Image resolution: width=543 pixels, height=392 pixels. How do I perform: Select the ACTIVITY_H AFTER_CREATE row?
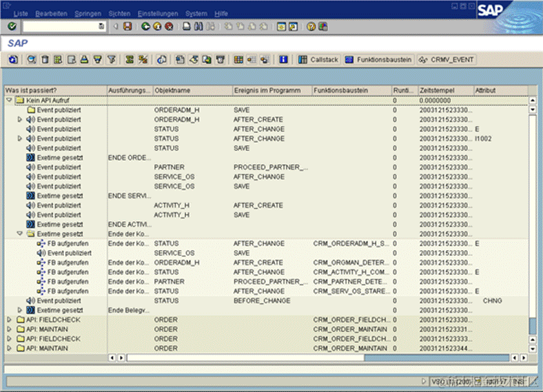pos(266,205)
